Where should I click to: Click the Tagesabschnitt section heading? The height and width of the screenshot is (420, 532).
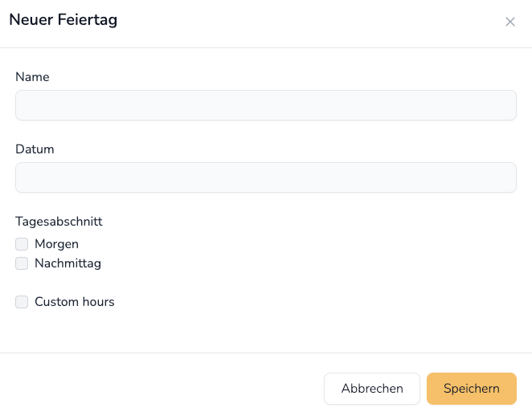point(59,222)
